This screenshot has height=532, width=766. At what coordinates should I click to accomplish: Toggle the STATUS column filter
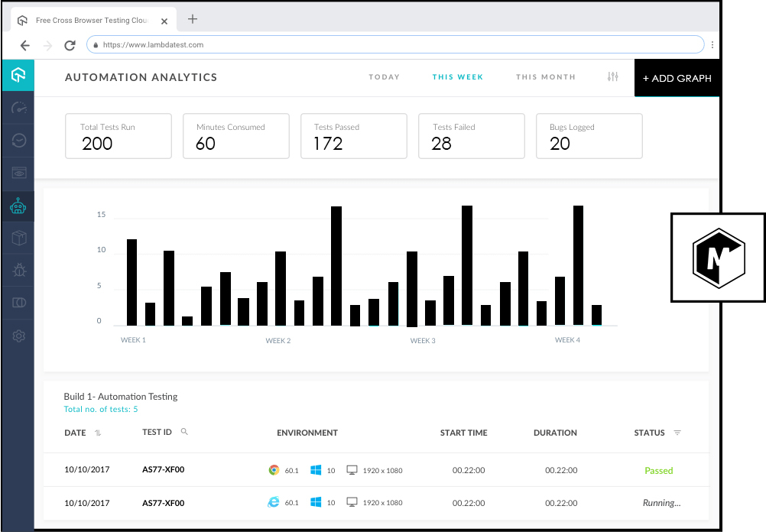(678, 432)
